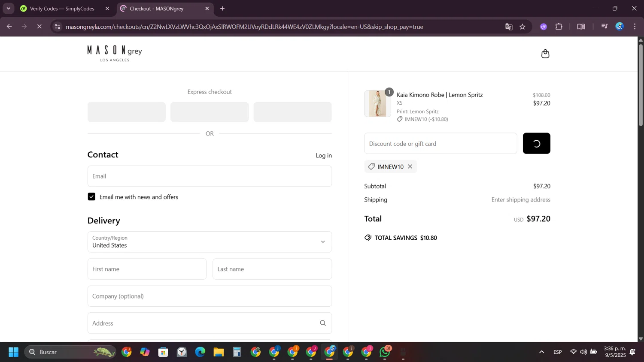
Task: Click the Print: Lemon Spritz text
Action: point(418,112)
